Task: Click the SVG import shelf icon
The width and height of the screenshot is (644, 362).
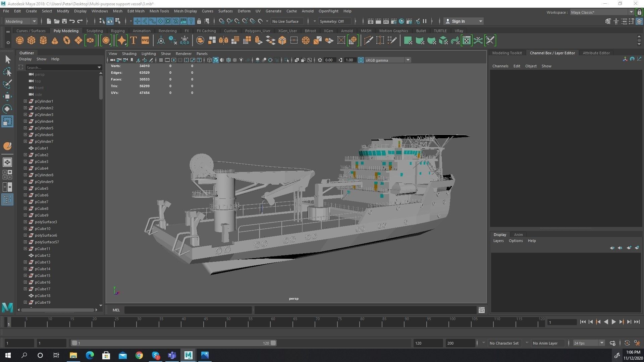Action: pos(145,41)
